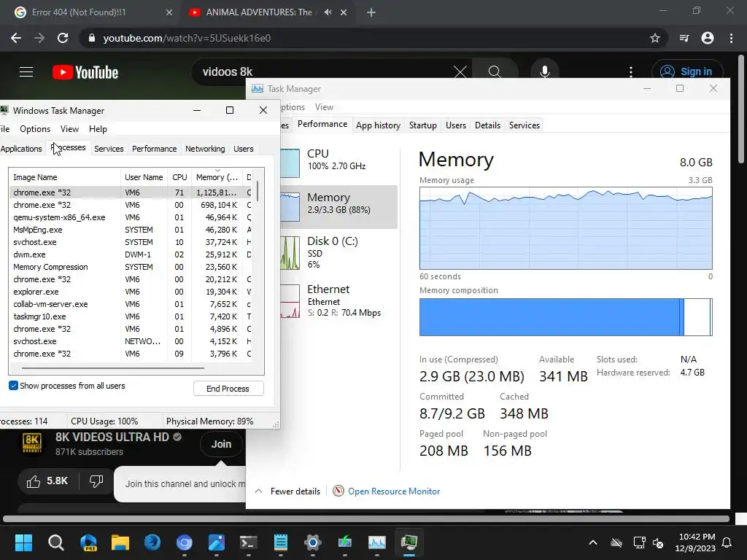The image size is (747, 560).
Task: Open the Networking tab
Action: pos(205,149)
